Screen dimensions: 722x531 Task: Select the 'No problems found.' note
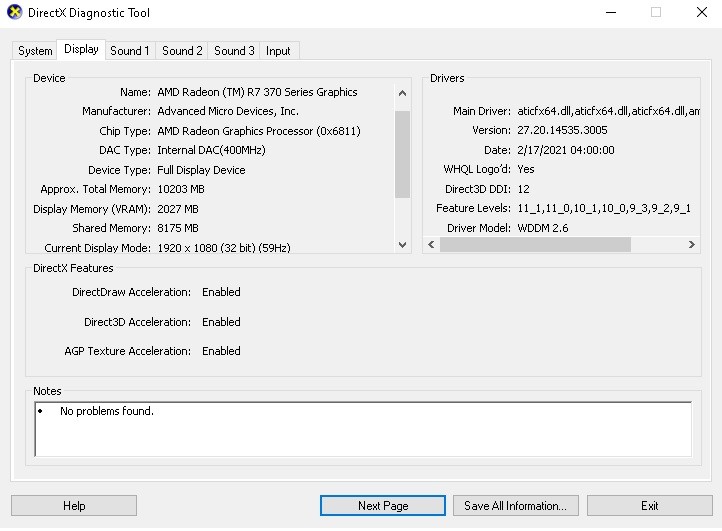pos(107,411)
